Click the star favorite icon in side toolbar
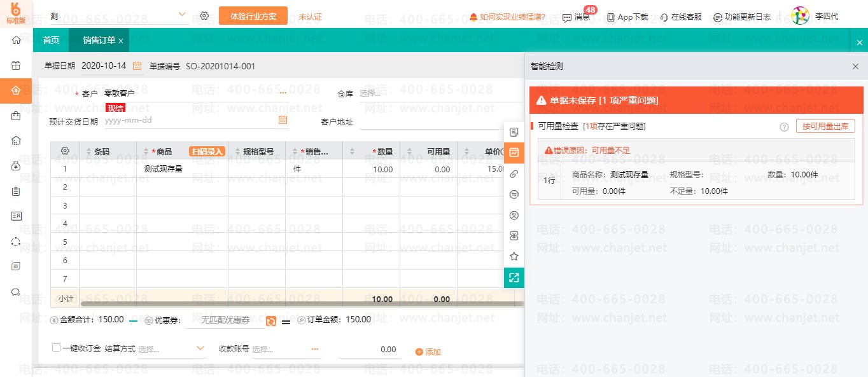 point(514,256)
